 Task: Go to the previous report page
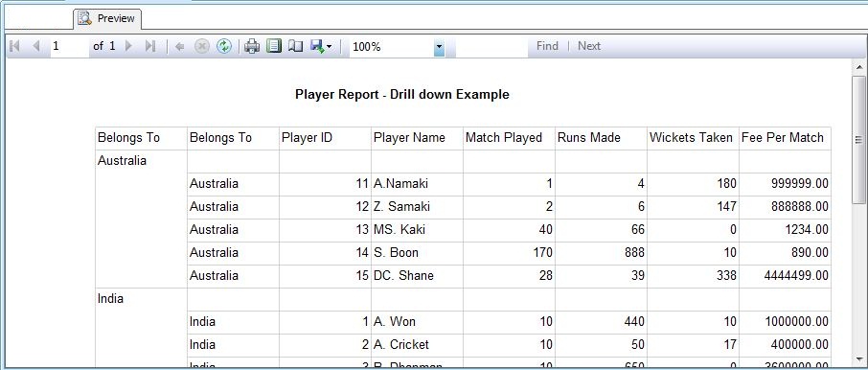pyautogui.click(x=36, y=47)
